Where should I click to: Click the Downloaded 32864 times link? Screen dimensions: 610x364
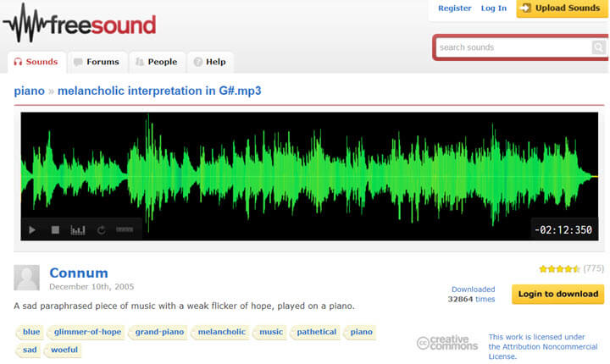tap(471, 294)
